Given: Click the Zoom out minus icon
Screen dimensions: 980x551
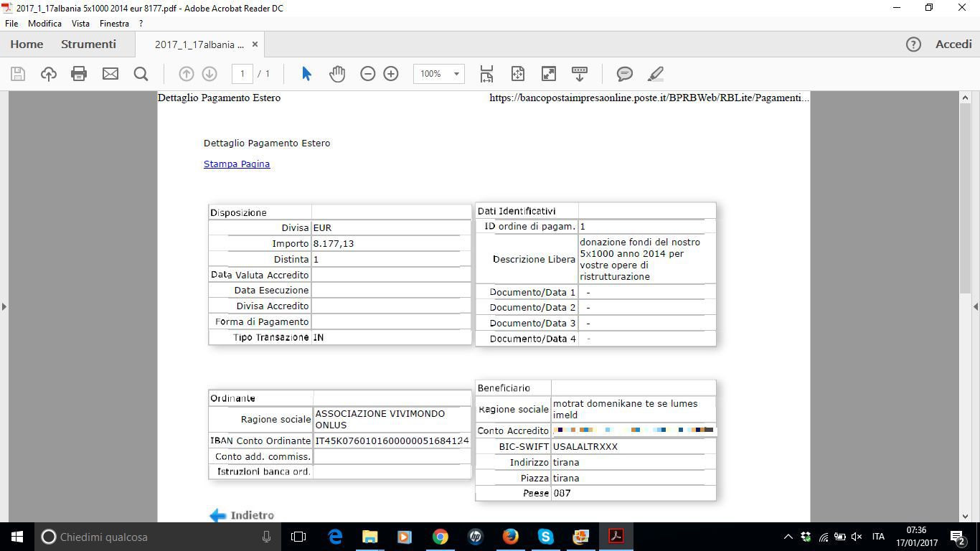Looking at the screenshot, I should (367, 74).
